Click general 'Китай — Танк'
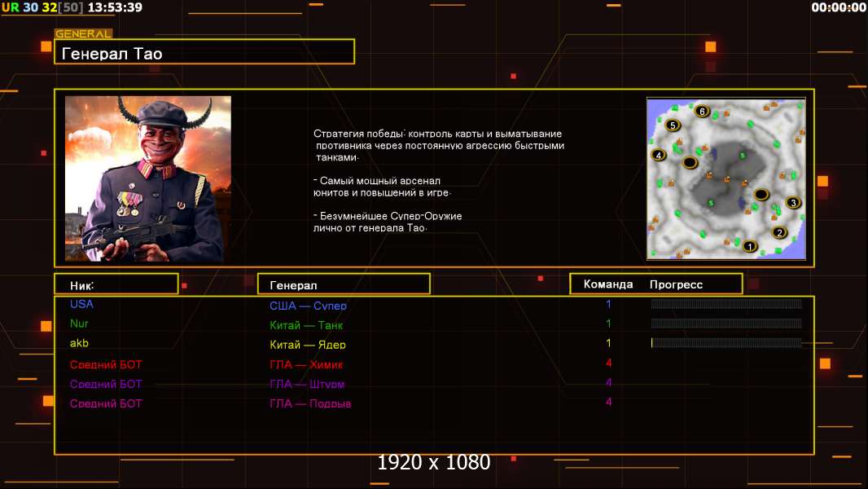Image resolution: width=868 pixels, height=489 pixels. pos(306,325)
